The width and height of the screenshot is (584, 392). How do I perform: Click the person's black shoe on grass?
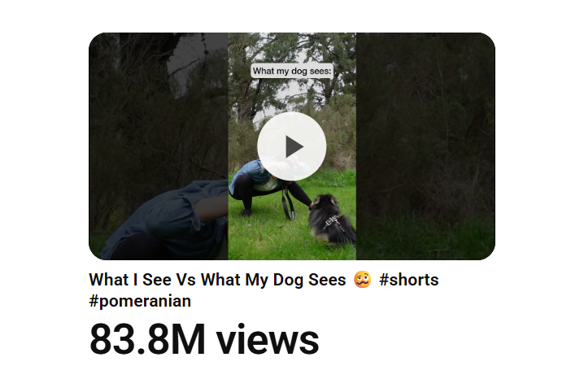coord(246,212)
